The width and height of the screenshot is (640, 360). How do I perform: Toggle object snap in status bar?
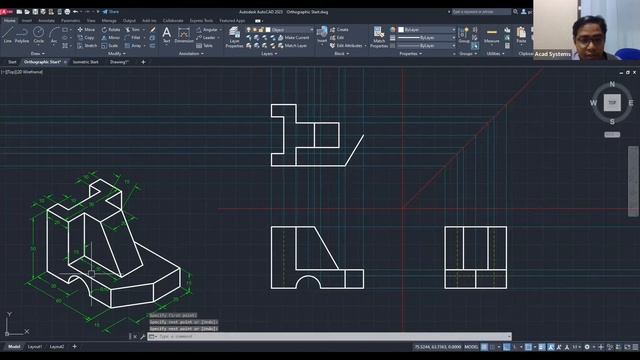coord(528,347)
